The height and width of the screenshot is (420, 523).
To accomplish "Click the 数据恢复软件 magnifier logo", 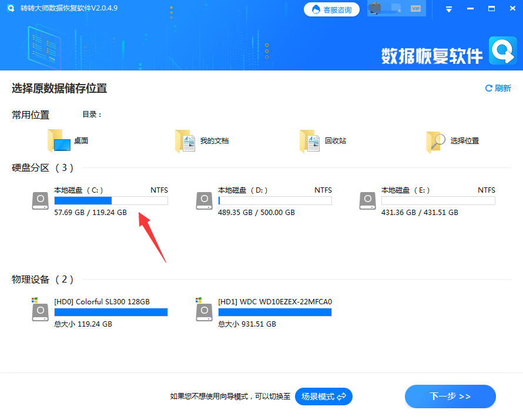I will [502, 51].
